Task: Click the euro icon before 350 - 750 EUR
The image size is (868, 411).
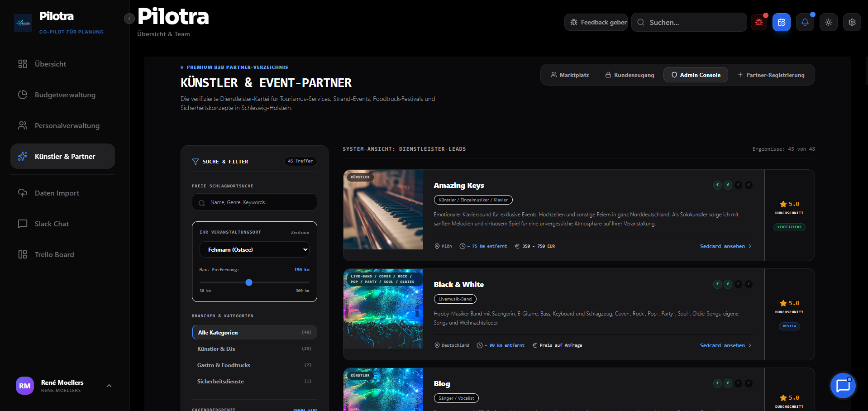Action: (x=517, y=246)
